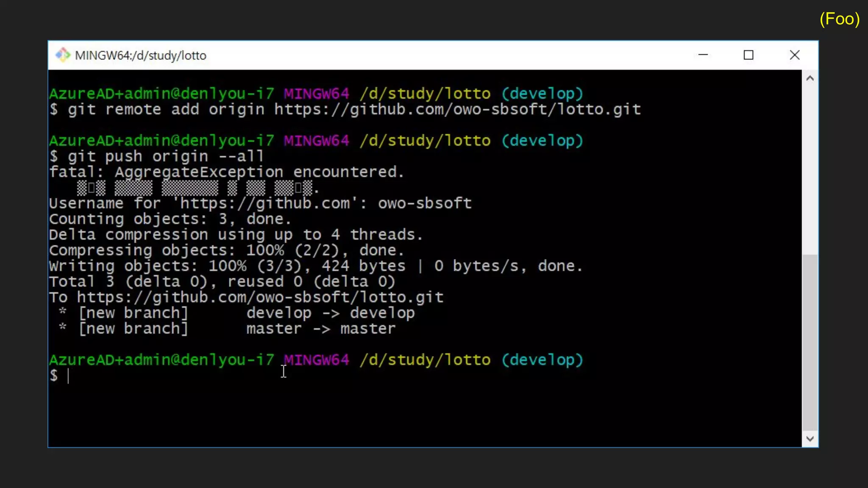Maximize the MINGW64 terminal window
Viewport: 868px width, 488px height.
748,55
